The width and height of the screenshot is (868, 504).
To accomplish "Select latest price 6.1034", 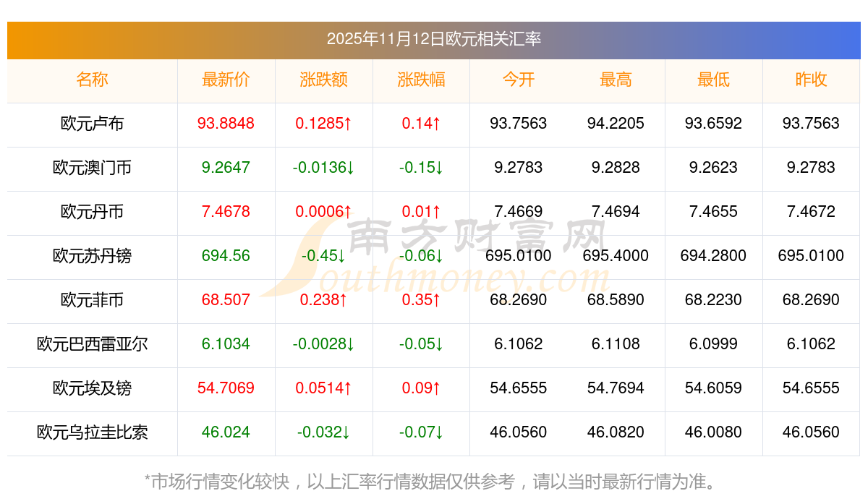I will (x=226, y=344).
